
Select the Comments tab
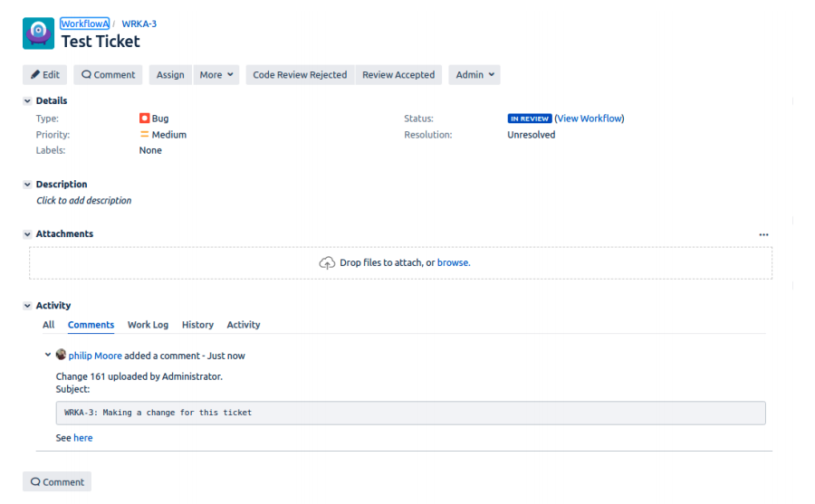[91, 325]
